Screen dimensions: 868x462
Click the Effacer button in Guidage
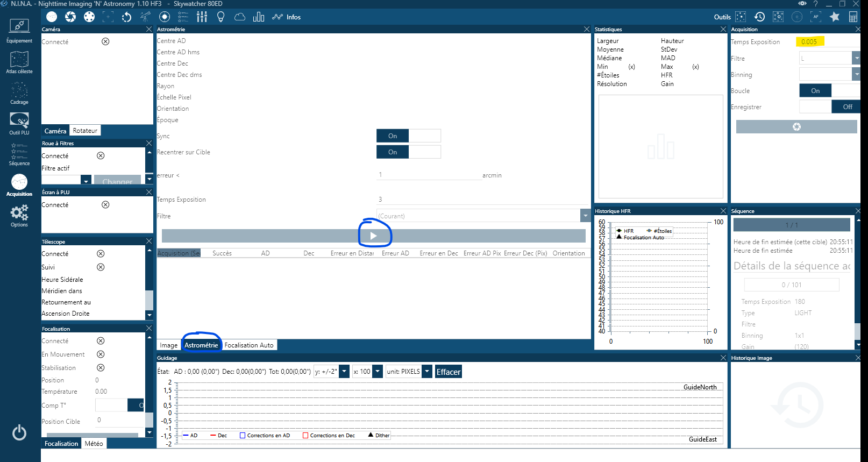449,372
